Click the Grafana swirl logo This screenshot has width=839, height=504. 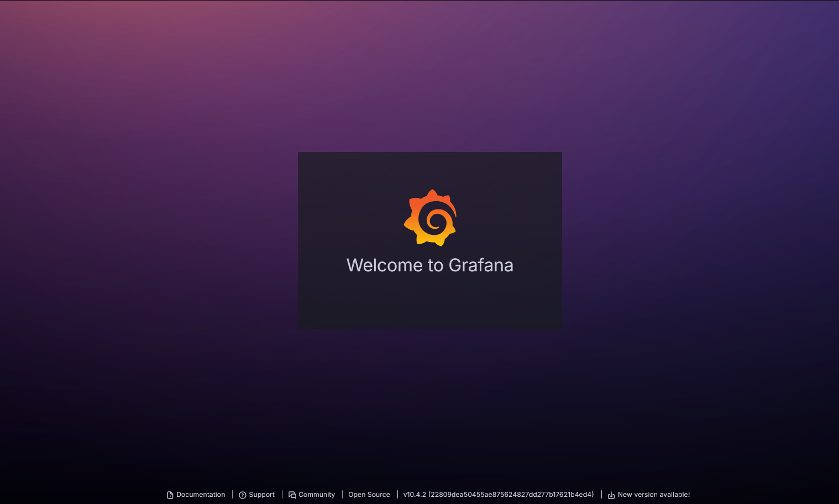[x=430, y=218]
